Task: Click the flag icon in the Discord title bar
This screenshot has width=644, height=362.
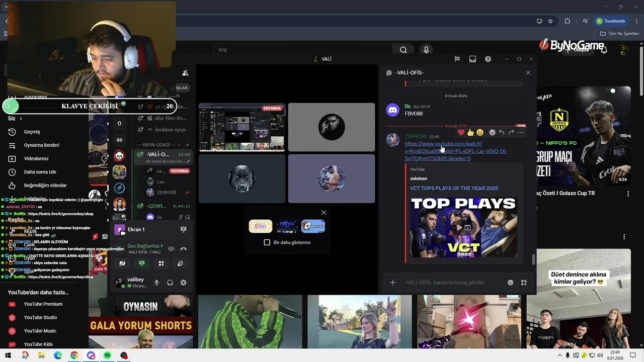Action: (x=457, y=59)
